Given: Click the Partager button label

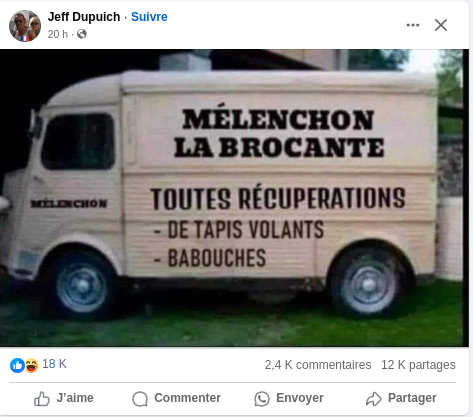Looking at the screenshot, I should pos(412,398).
